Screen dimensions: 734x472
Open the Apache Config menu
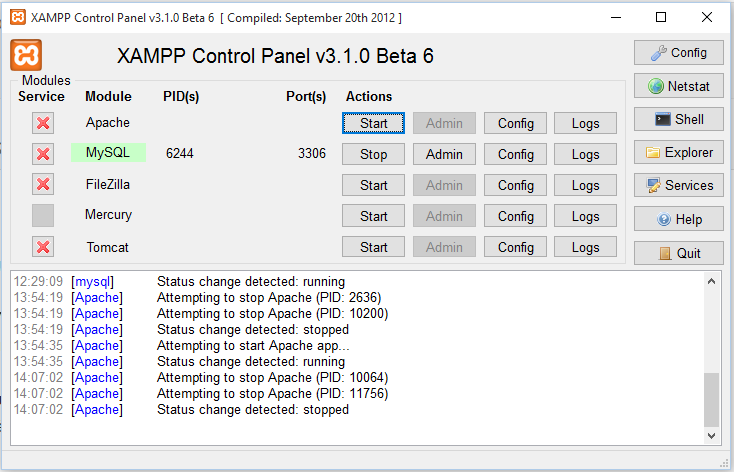[x=515, y=123]
